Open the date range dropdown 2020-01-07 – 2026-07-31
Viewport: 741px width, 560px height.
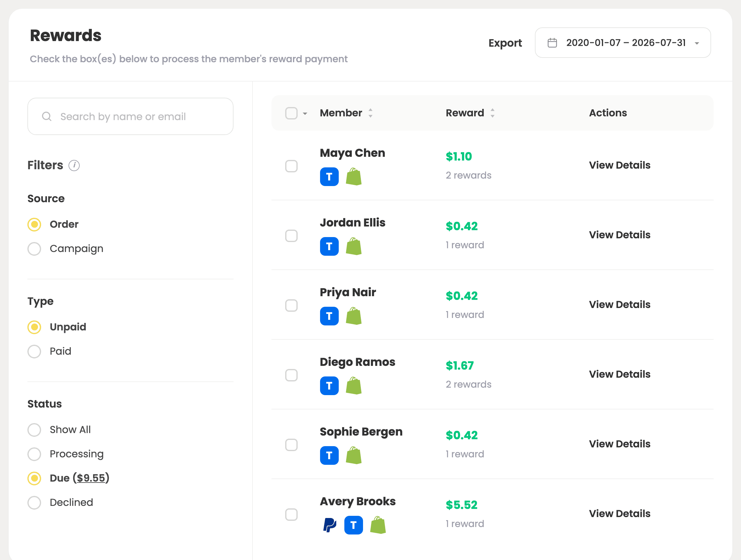click(x=622, y=43)
